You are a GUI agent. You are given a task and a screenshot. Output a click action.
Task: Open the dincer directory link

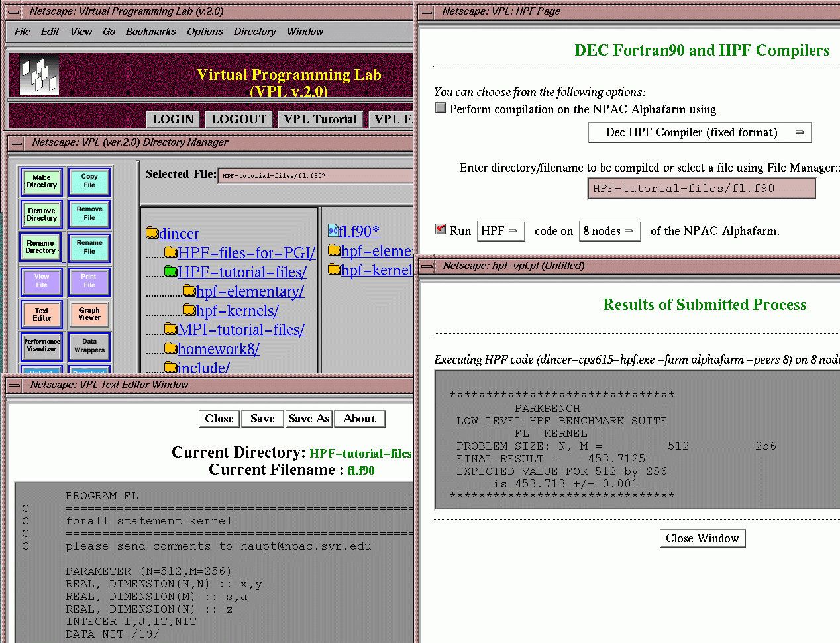point(179,234)
